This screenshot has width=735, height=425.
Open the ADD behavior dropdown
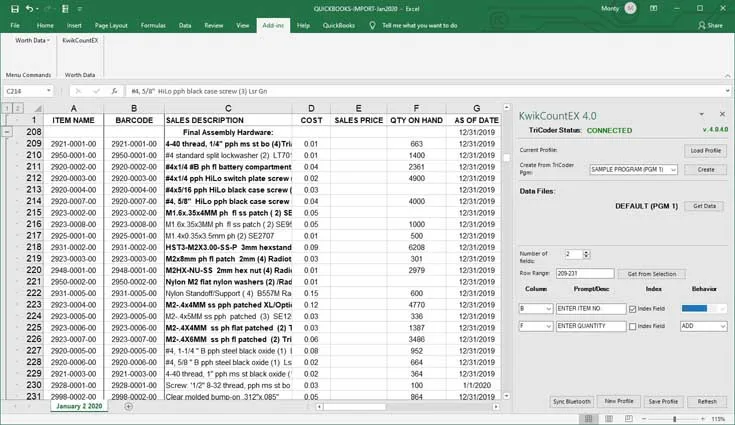[703, 326]
